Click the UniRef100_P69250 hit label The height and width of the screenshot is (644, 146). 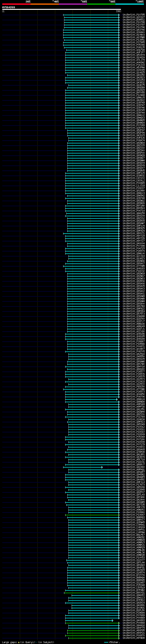tap(133, 387)
